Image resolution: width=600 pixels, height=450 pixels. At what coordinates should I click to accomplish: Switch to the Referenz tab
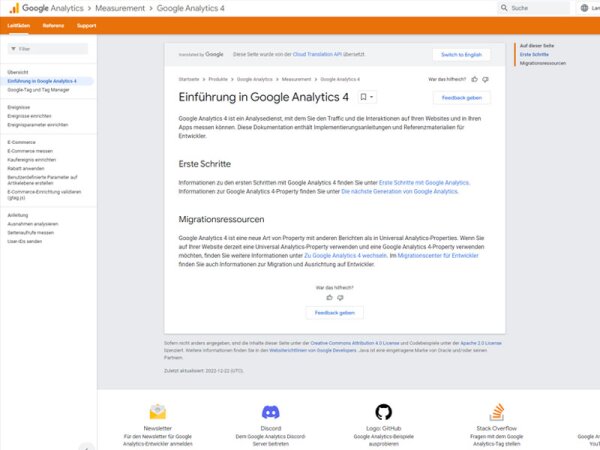(53, 26)
